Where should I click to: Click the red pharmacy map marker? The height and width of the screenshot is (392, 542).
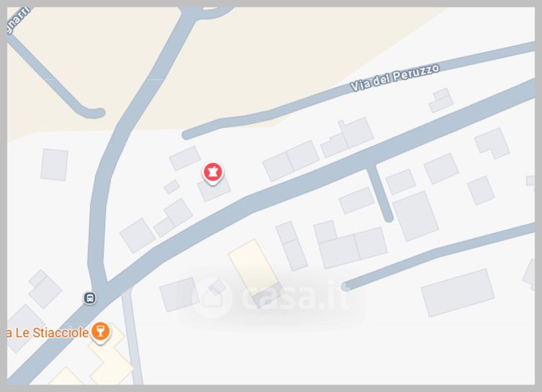pos(213,173)
